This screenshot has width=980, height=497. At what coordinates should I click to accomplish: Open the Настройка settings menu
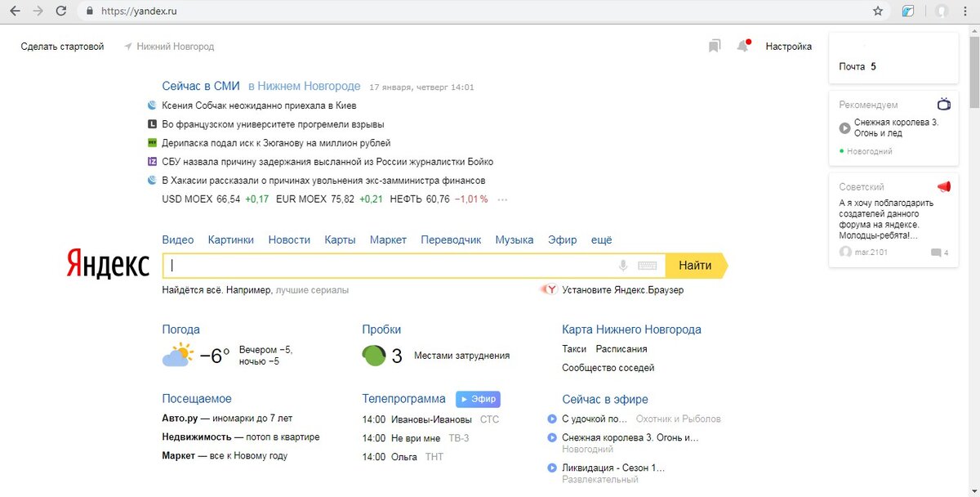coord(788,47)
